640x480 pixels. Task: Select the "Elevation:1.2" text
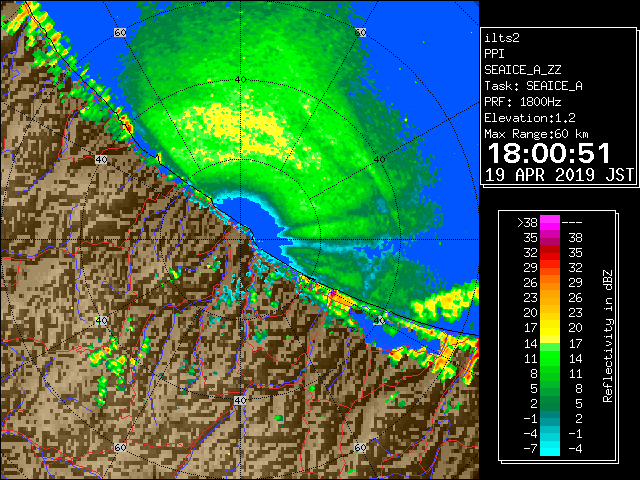pos(530,118)
